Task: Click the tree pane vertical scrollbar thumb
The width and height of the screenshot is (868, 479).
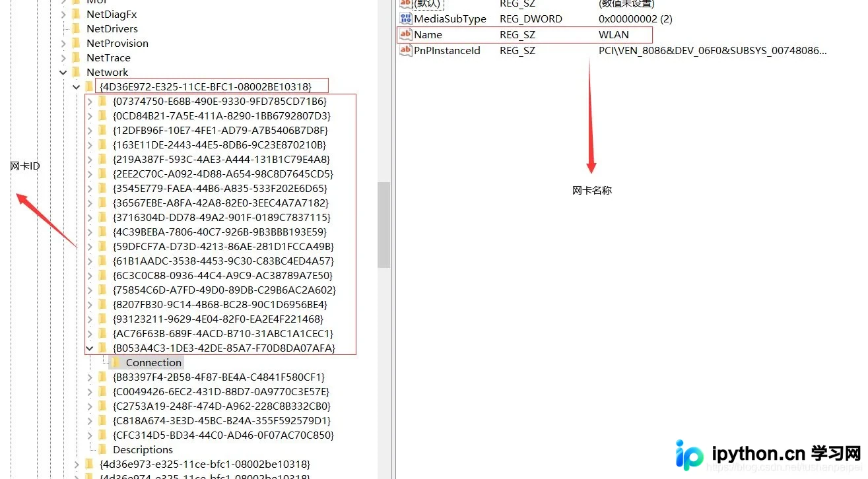Action: pyautogui.click(x=384, y=224)
